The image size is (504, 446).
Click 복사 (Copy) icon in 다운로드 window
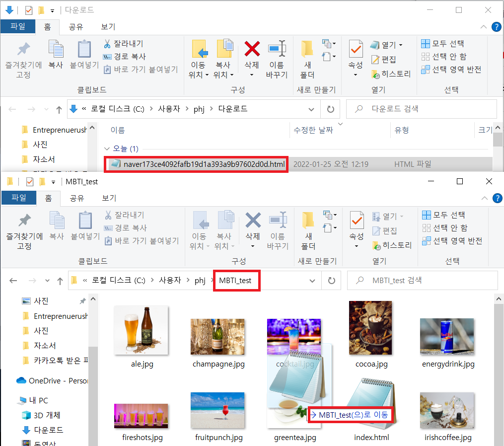56,49
